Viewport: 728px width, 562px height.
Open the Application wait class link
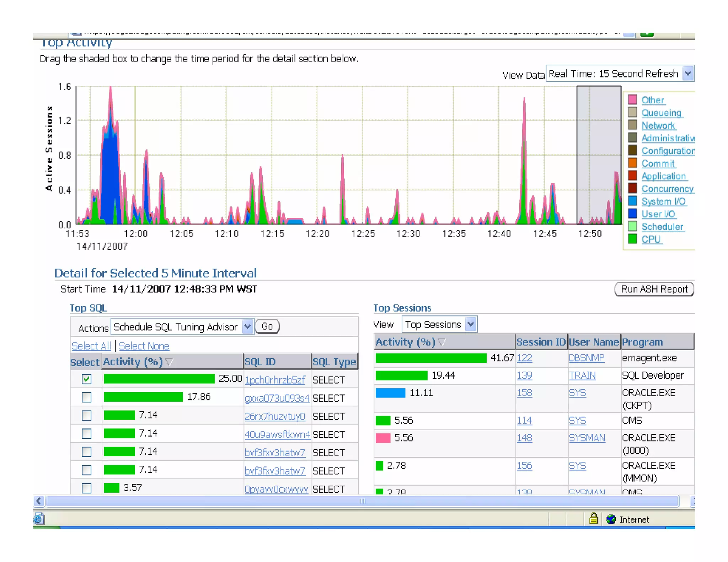coord(664,176)
